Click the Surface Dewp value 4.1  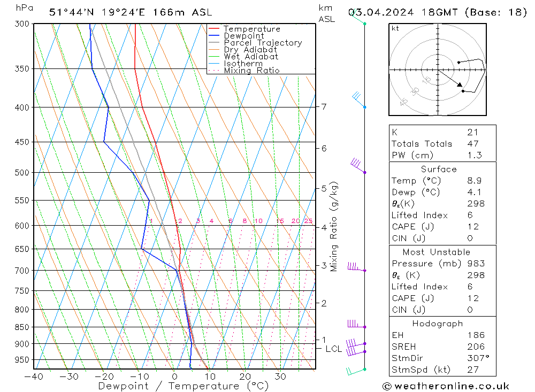474,193
